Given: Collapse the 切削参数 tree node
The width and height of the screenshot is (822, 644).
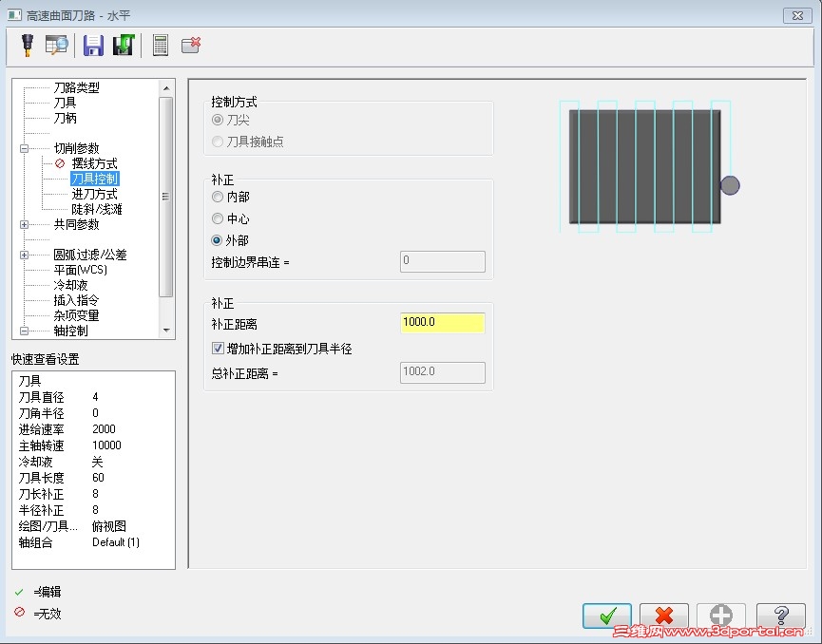Looking at the screenshot, I should pos(24,148).
